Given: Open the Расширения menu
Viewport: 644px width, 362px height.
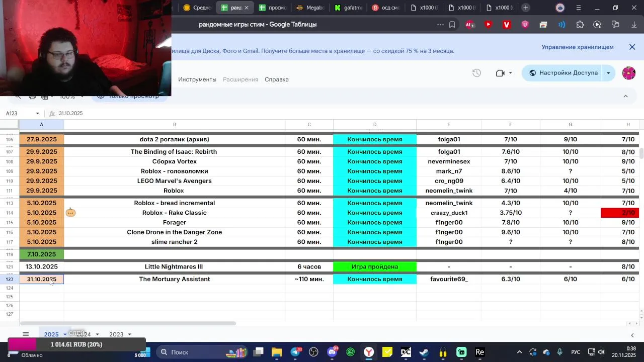Looking at the screenshot, I should (x=240, y=79).
